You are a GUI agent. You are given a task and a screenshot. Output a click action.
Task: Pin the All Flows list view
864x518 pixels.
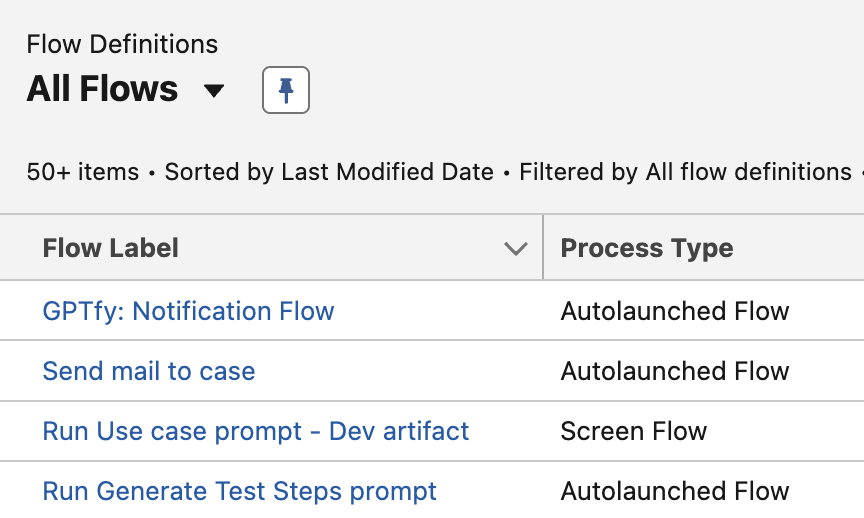[x=285, y=90]
